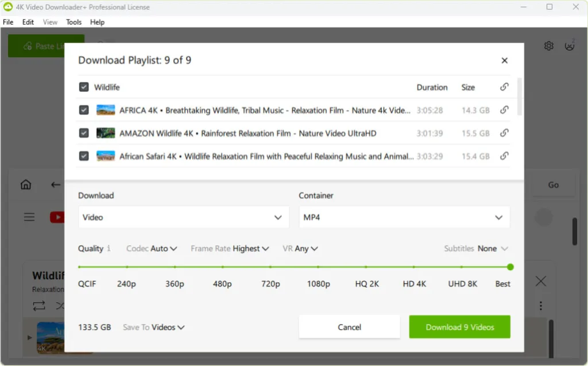
Task: Open settings gear icon in toolbar
Action: pos(548,46)
